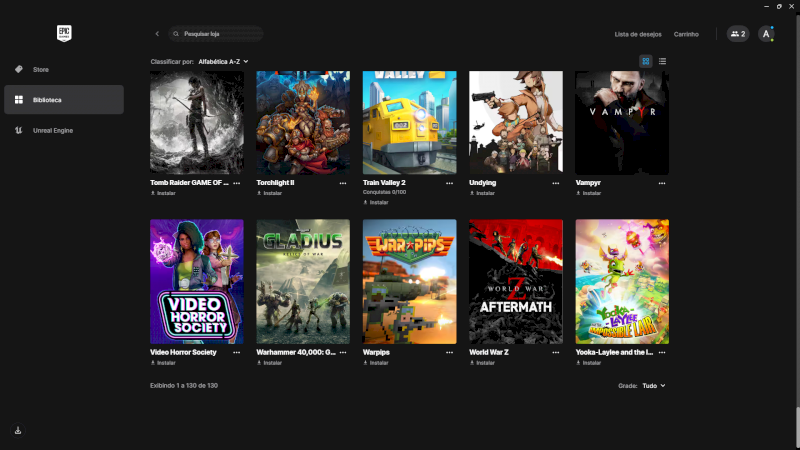Open more options for Tomb Raider
Viewport: 800px width, 450px height.
pos(237,183)
